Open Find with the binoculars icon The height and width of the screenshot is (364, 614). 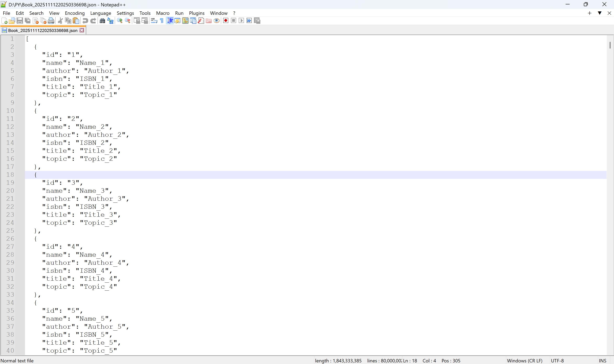pyautogui.click(x=102, y=21)
